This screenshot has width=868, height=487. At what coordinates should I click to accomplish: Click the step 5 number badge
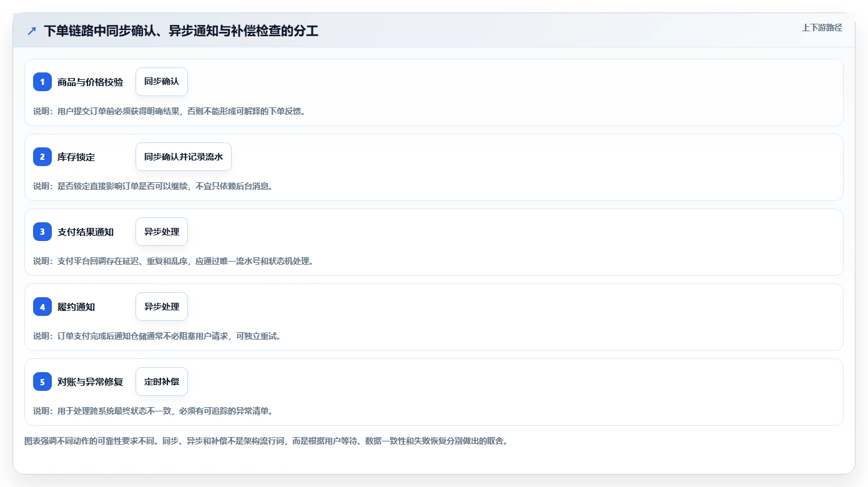pos(42,381)
